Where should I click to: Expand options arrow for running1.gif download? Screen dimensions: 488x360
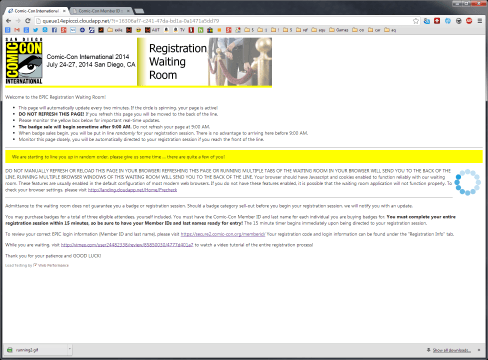pyautogui.click(x=70, y=349)
